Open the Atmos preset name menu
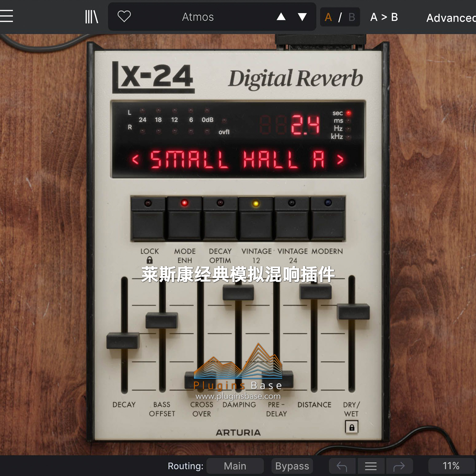This screenshot has width=476, height=476. 198,17
